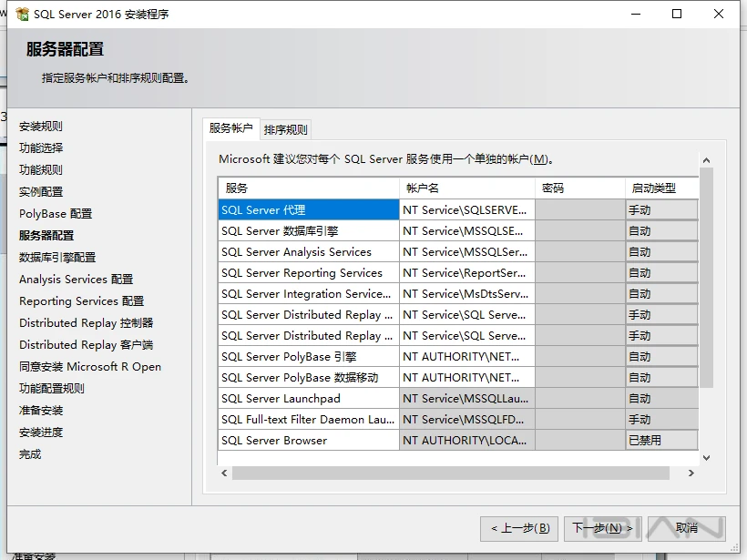This screenshot has width=747, height=560.
Task: Select the SQL Server Reporting Services row
Action: 309,273
